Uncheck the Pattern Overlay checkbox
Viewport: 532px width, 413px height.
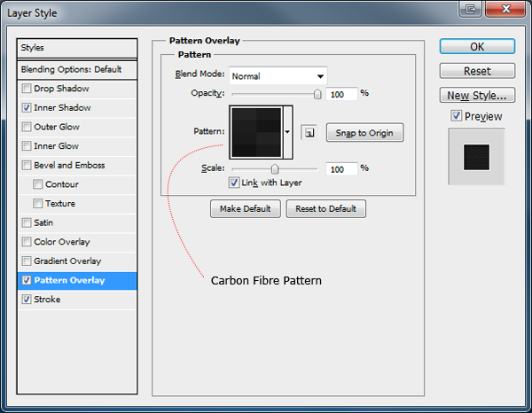point(26,280)
